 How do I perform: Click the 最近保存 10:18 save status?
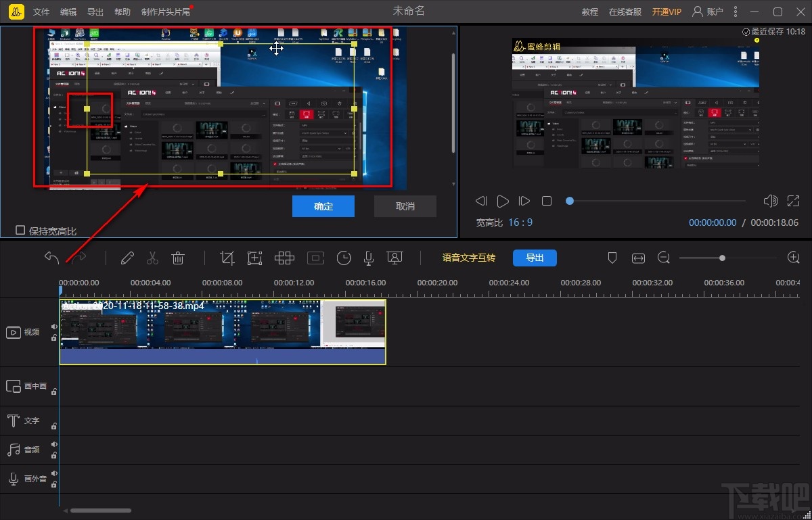[x=773, y=32]
